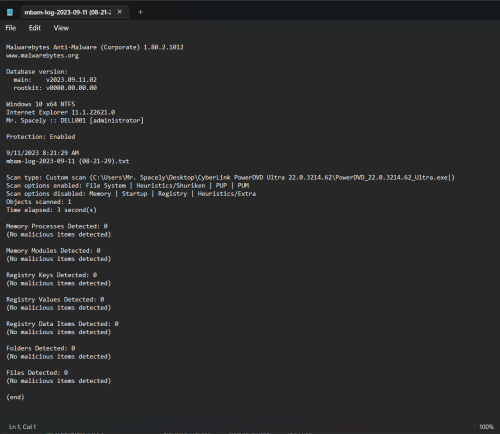Click the Windows 10 x64 NTFS line

[40, 104]
